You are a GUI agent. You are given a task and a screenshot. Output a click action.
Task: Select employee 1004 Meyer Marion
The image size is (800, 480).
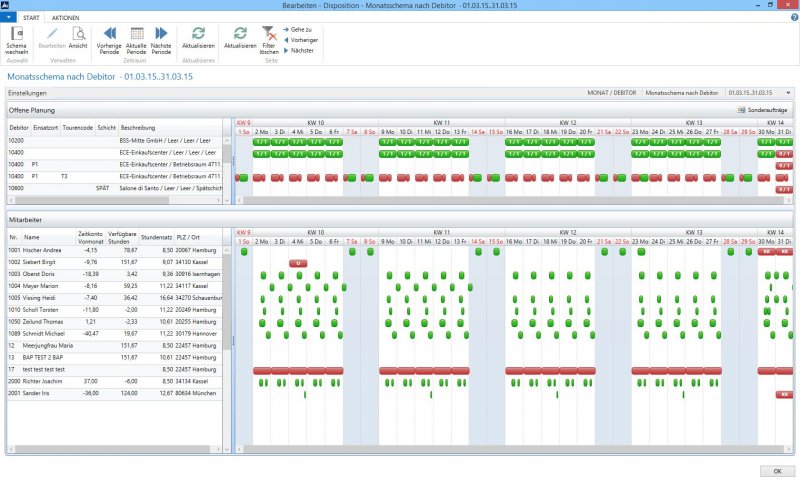point(115,286)
